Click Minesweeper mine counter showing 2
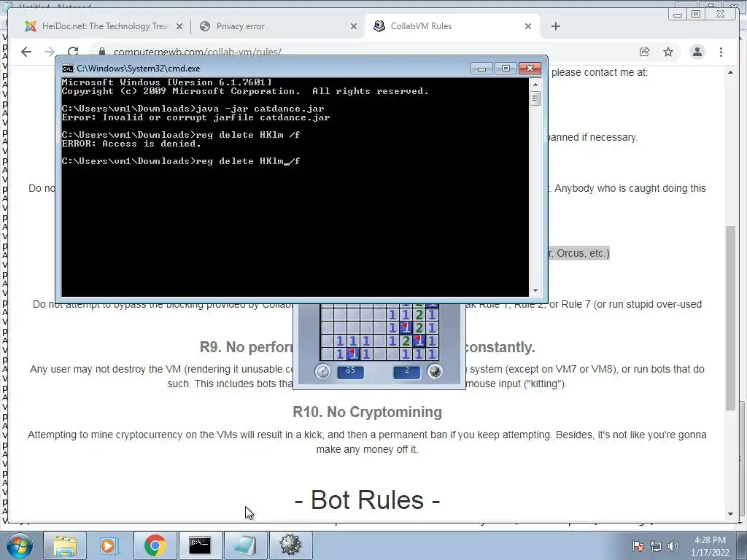This screenshot has height=560, width=747. point(407,371)
